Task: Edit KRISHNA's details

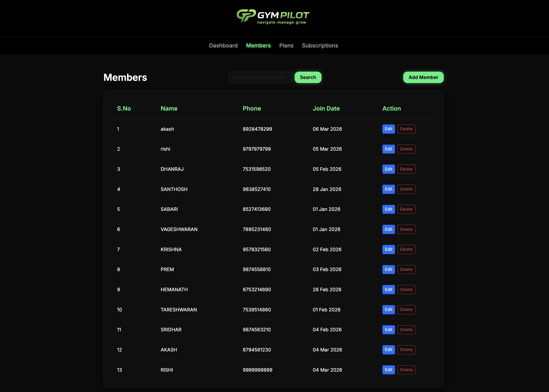Action: click(x=388, y=249)
